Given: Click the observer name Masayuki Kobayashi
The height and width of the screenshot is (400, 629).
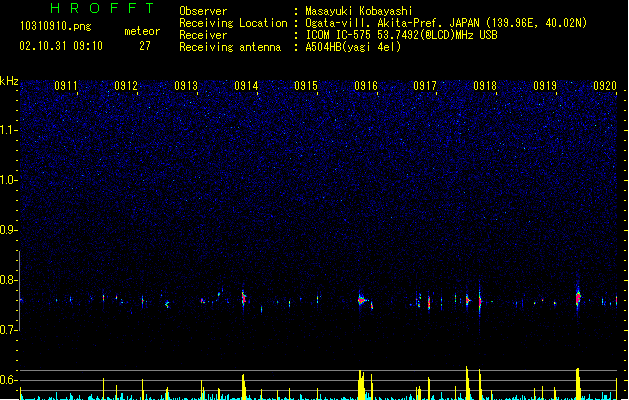Looking at the screenshot, I should 359,11.
